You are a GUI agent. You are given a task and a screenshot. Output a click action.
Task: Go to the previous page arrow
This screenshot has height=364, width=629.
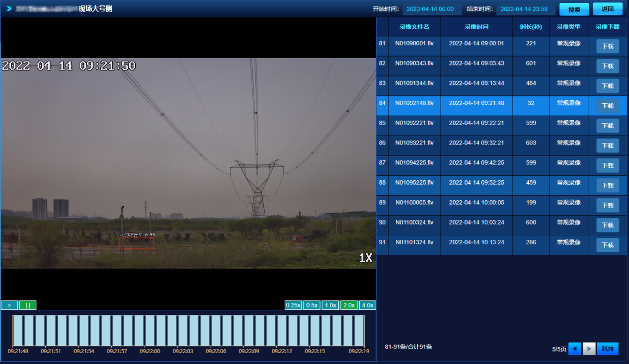tap(574, 349)
